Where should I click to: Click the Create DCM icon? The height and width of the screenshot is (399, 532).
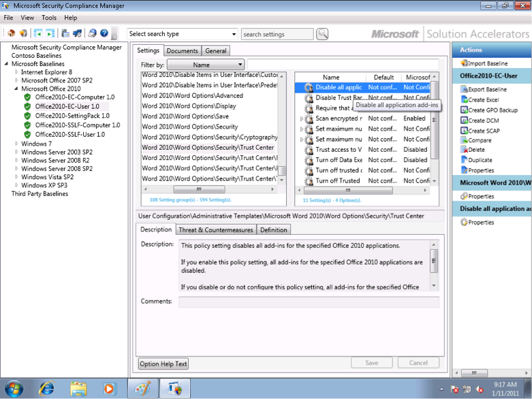[464, 121]
